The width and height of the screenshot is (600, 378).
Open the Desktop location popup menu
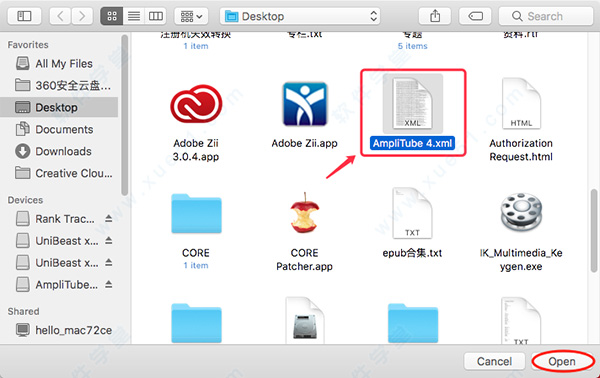(x=300, y=16)
